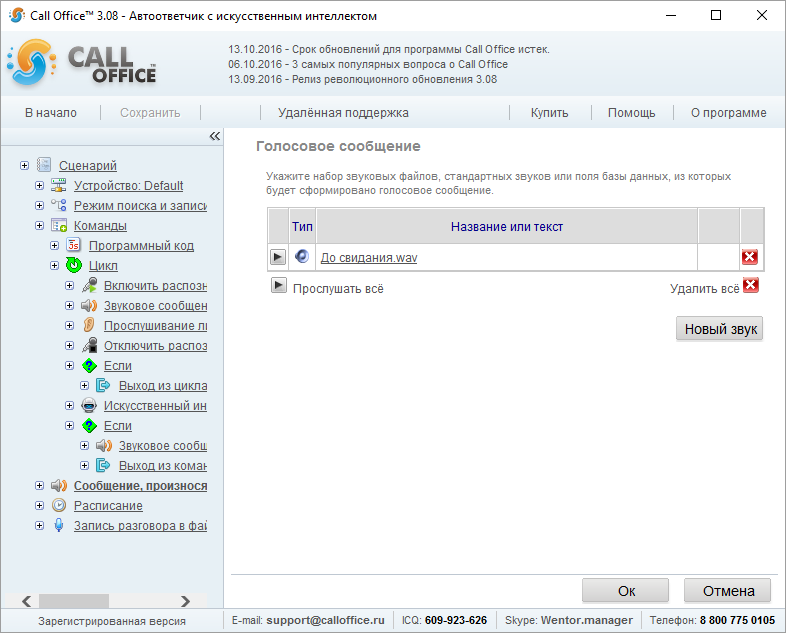Image resolution: width=786 pixels, height=633 pixels.
Task: Expand the Устройство: Default node
Action: click(39, 185)
